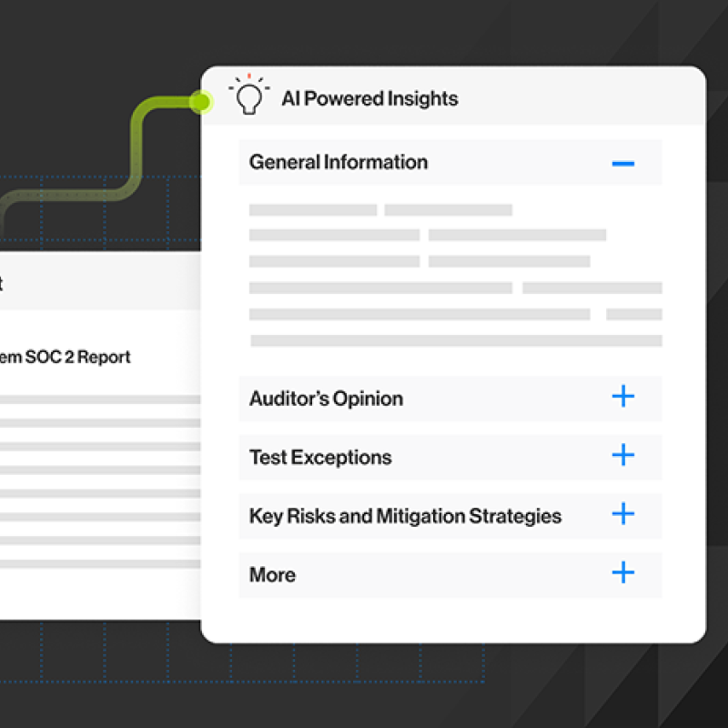The image size is (728, 728).
Task: Click the Test Exceptions label
Action: click(x=320, y=458)
